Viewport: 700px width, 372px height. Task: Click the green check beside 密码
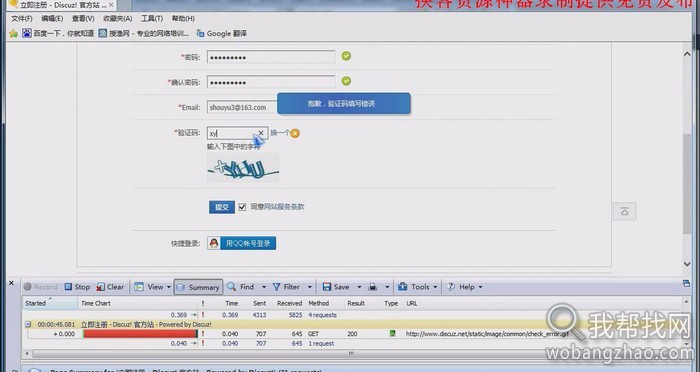(x=346, y=56)
